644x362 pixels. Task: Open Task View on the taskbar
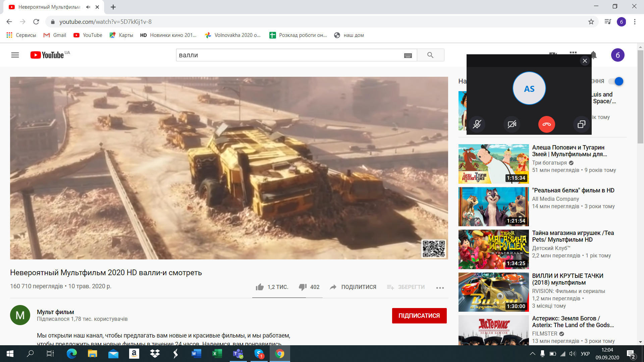[50, 354]
